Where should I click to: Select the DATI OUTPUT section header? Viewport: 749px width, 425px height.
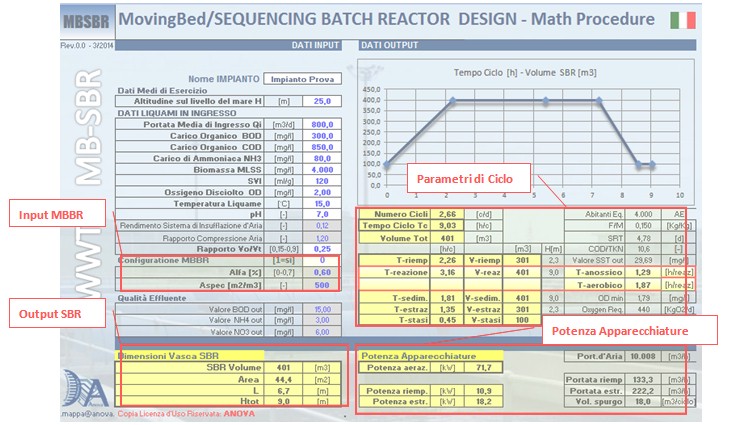click(x=388, y=45)
